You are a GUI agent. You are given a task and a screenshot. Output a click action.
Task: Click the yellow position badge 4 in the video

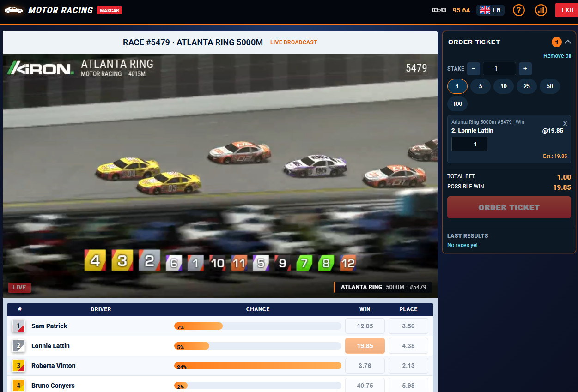tap(95, 261)
